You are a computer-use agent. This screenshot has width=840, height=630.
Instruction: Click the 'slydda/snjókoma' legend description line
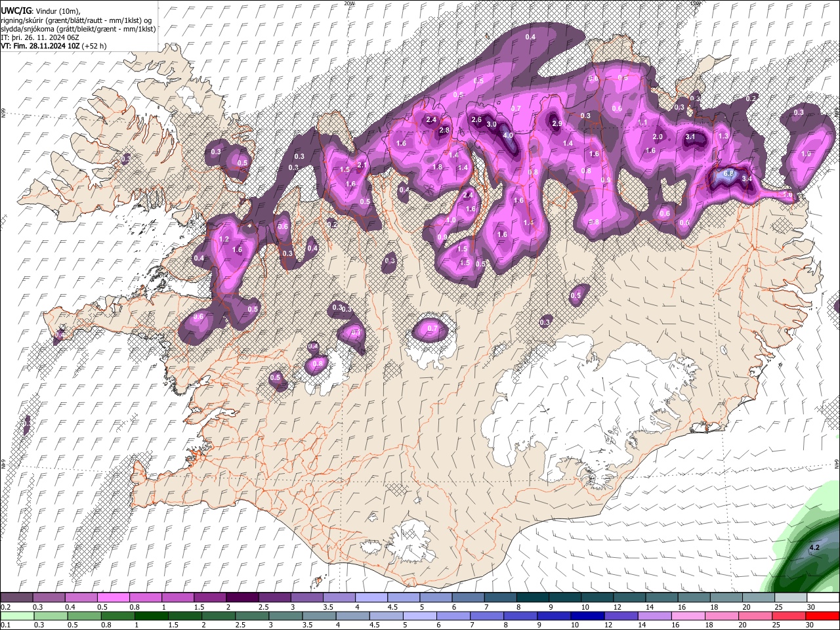pos(78,29)
